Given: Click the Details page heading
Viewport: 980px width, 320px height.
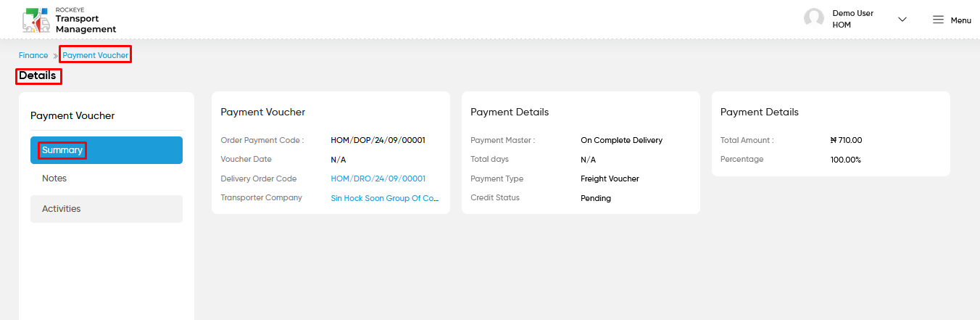Looking at the screenshot, I should (x=38, y=75).
